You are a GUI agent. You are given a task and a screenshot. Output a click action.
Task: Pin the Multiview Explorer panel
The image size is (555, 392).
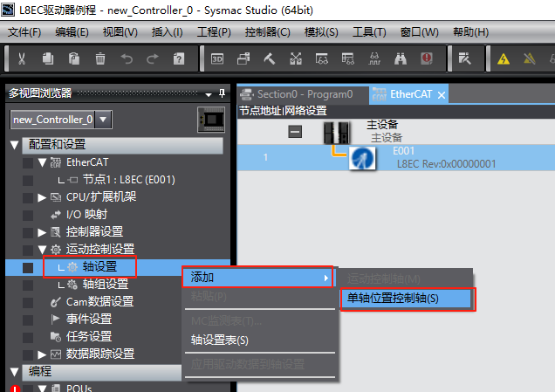(222, 93)
